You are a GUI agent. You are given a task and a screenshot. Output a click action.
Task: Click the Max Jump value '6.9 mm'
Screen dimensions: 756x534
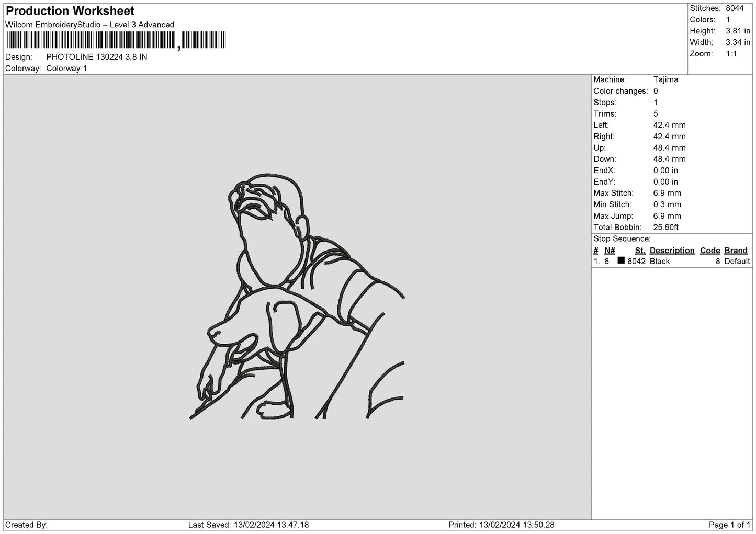click(x=668, y=216)
